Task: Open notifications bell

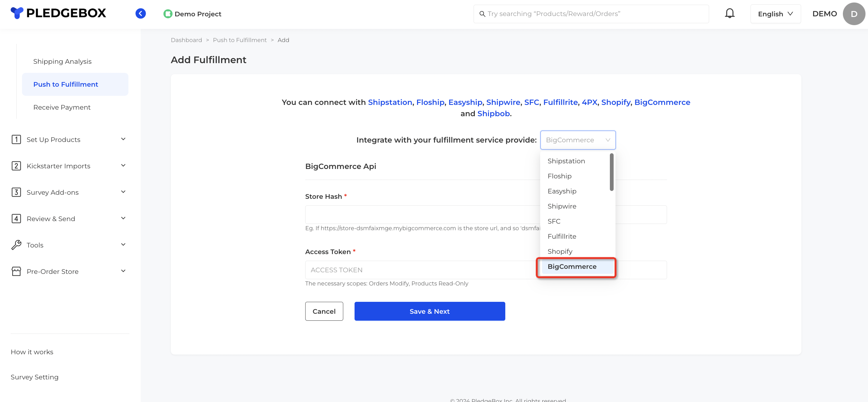Action: (730, 14)
